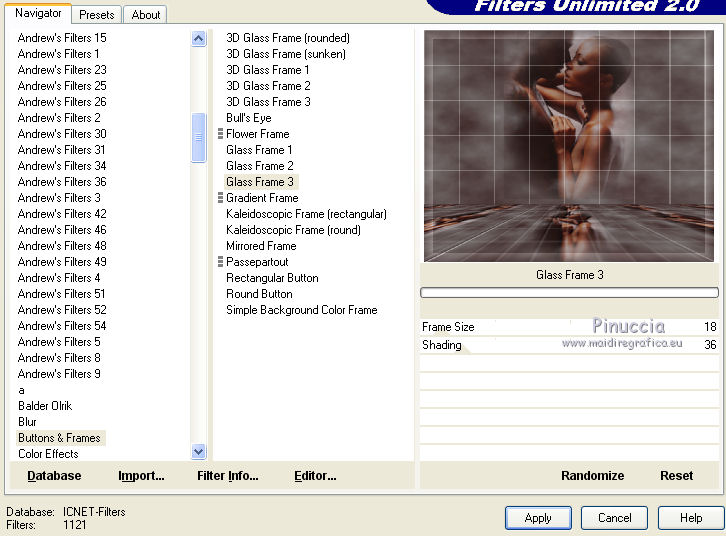Click the Cancel button
The height and width of the screenshot is (536, 726).
tap(614, 517)
